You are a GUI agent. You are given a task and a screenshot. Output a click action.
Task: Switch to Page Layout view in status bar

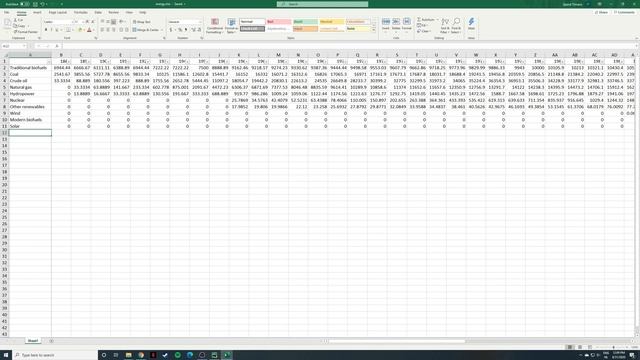[x=580, y=347]
